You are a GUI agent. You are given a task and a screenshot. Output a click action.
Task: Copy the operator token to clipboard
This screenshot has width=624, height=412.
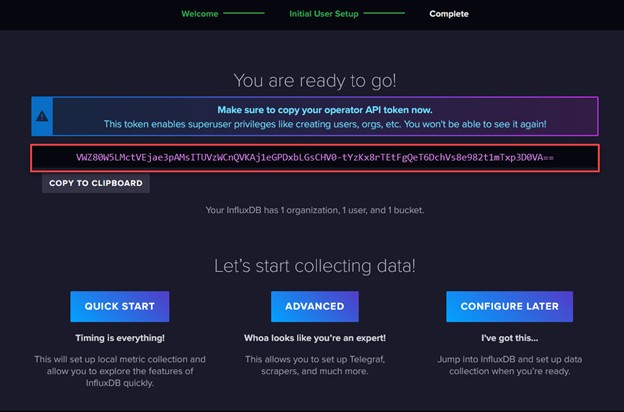[x=96, y=183]
